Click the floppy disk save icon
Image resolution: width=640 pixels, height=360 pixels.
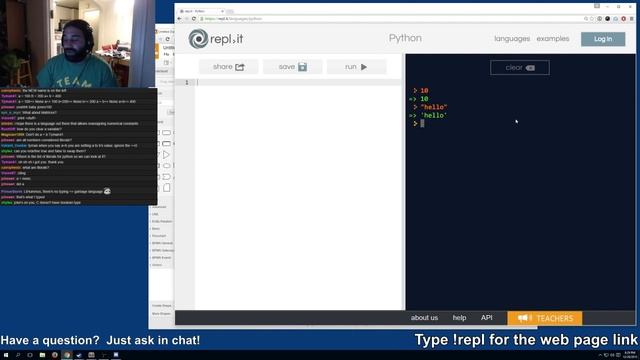[x=302, y=67]
